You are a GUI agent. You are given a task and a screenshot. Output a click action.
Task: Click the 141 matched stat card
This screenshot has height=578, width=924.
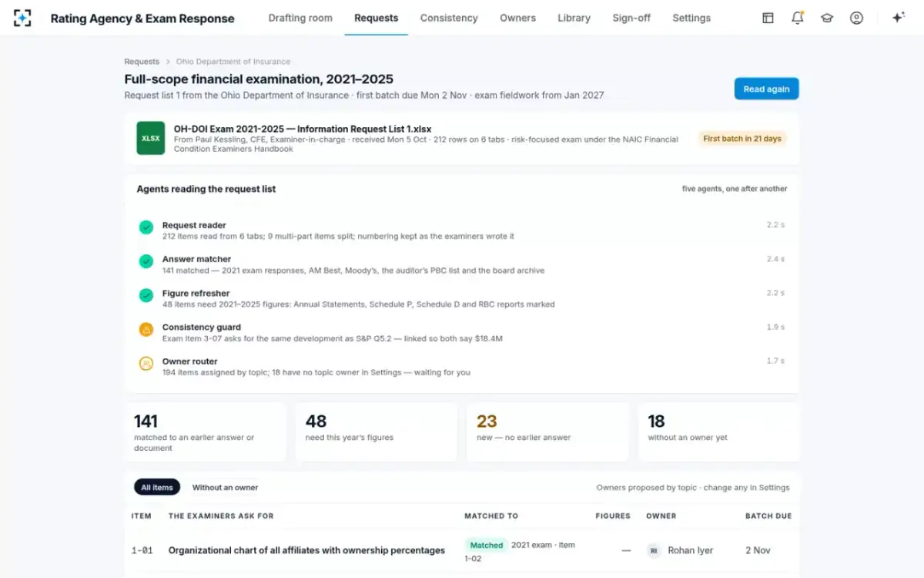pos(205,432)
